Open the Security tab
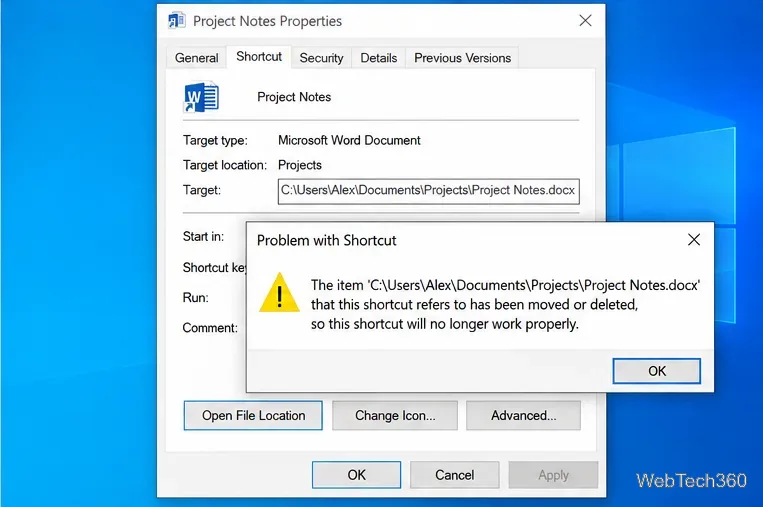763x507 pixels. 321,58
